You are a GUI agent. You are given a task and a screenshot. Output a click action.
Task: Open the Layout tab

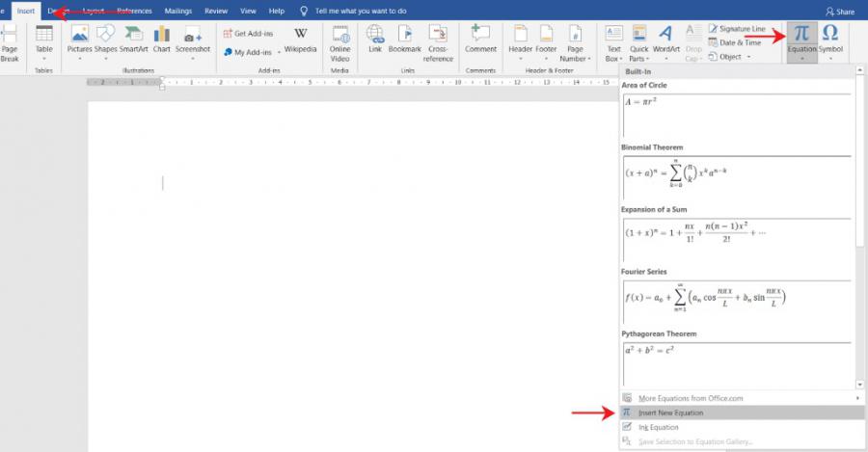[x=93, y=11]
